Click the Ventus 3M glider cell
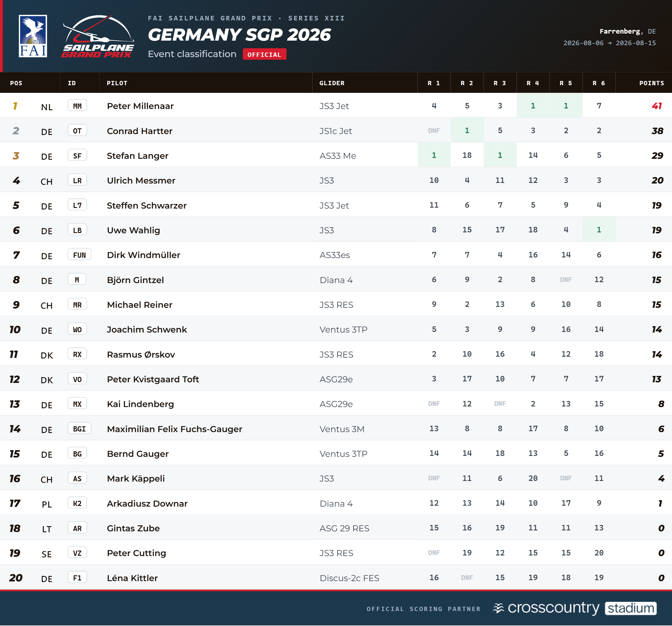 (x=342, y=429)
